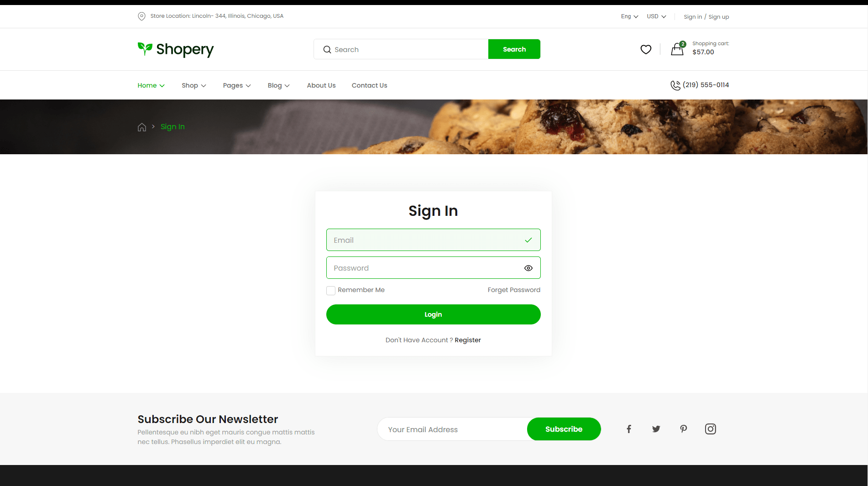Open the About Us menu item
The image size is (868, 486).
321,85
